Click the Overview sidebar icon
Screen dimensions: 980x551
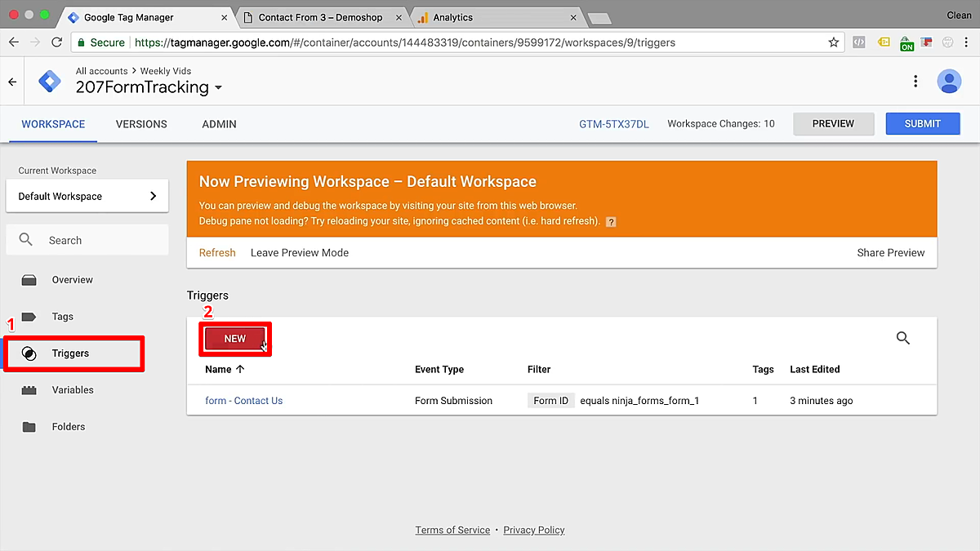pyautogui.click(x=29, y=280)
